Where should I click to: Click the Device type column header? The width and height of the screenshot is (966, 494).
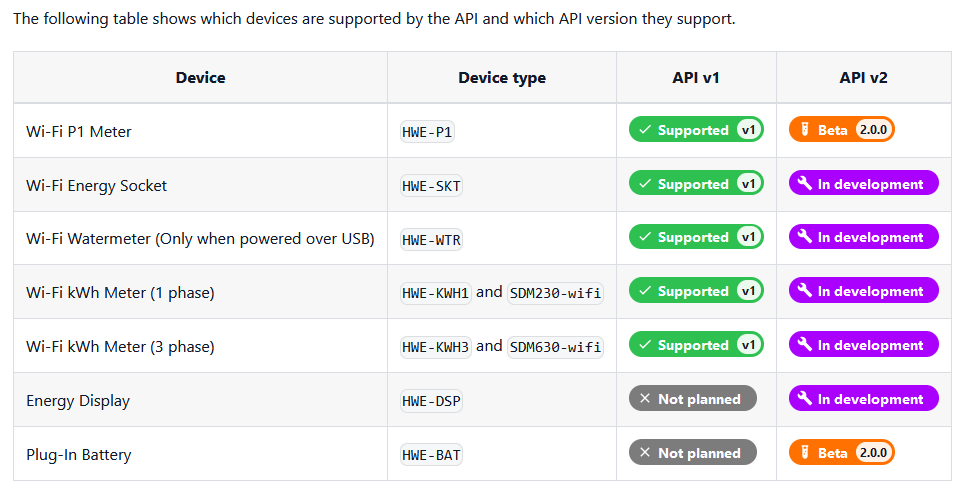coord(502,78)
